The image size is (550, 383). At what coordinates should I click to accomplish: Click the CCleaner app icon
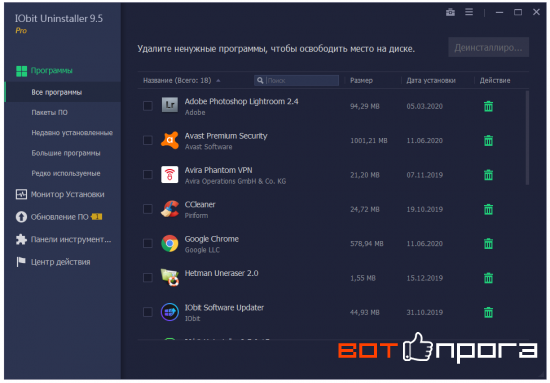point(170,209)
